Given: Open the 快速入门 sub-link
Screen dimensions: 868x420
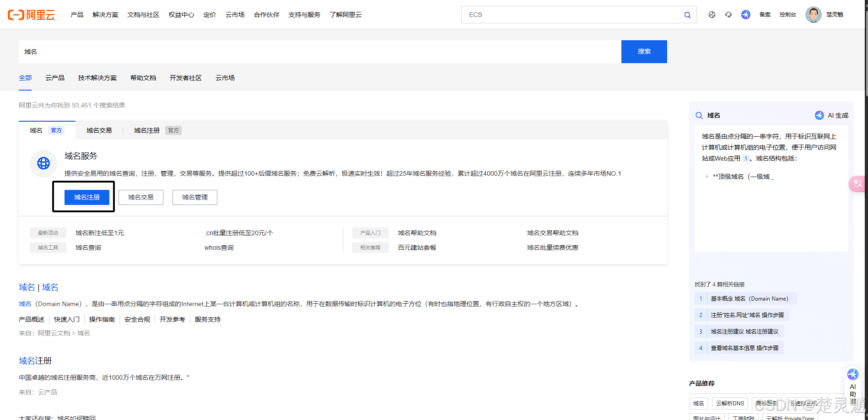Looking at the screenshot, I should [x=67, y=319].
